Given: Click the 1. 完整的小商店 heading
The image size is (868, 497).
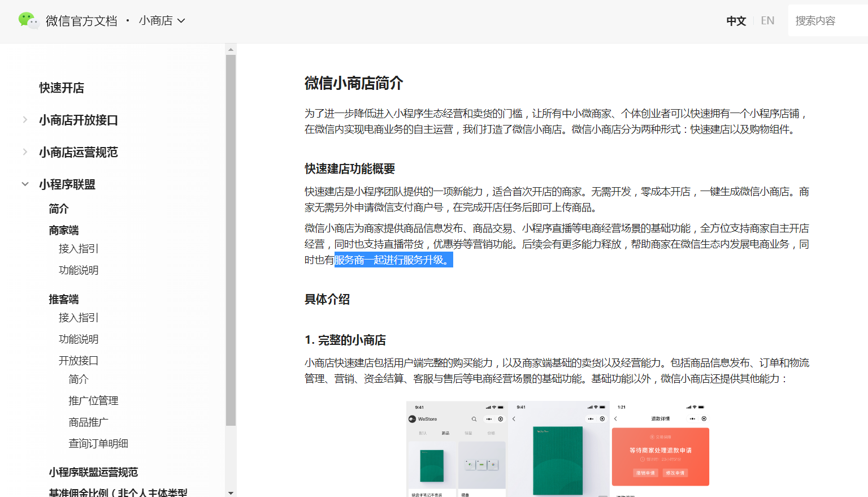Looking at the screenshot, I should pyautogui.click(x=345, y=340).
